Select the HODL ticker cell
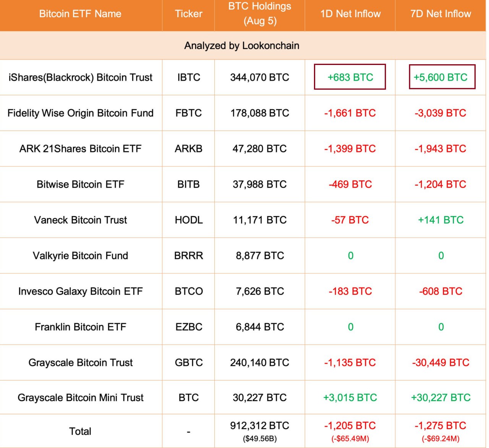 coord(189,220)
